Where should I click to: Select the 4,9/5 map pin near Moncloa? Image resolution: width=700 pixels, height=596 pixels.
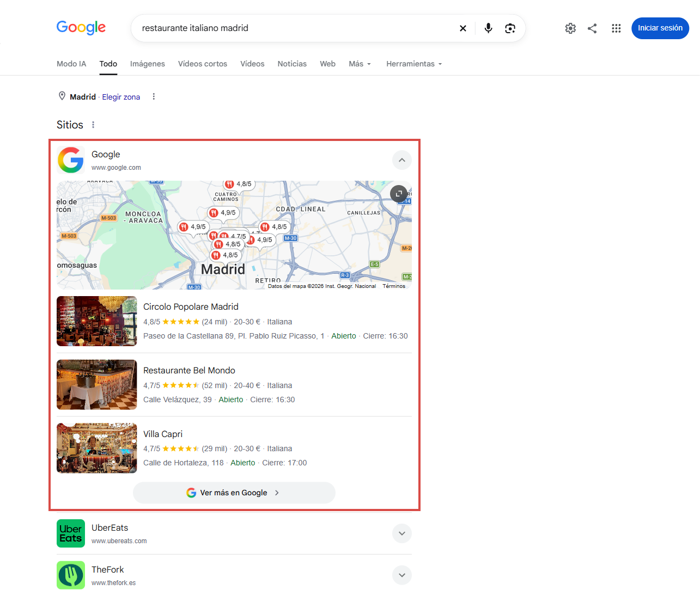[x=192, y=227]
